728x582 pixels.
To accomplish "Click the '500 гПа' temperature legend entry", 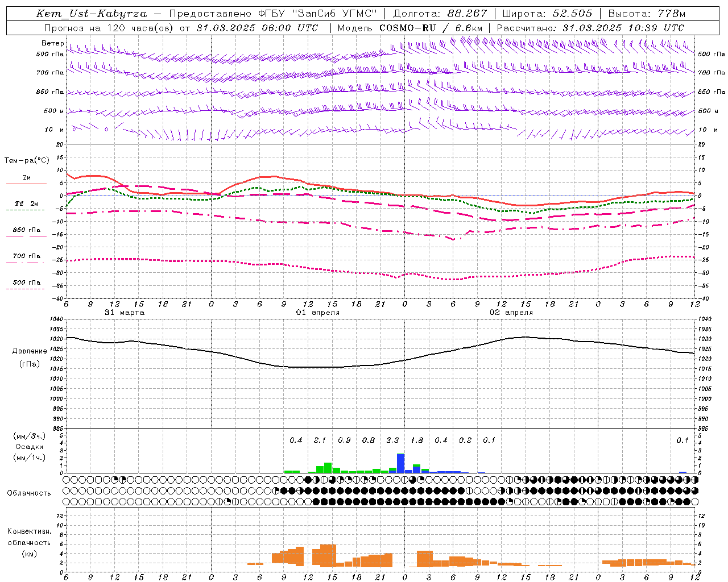I will (x=26, y=282).
